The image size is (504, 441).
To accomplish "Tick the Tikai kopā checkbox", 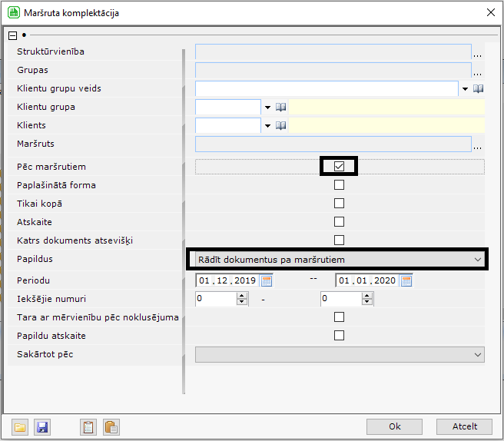I will pos(339,203).
